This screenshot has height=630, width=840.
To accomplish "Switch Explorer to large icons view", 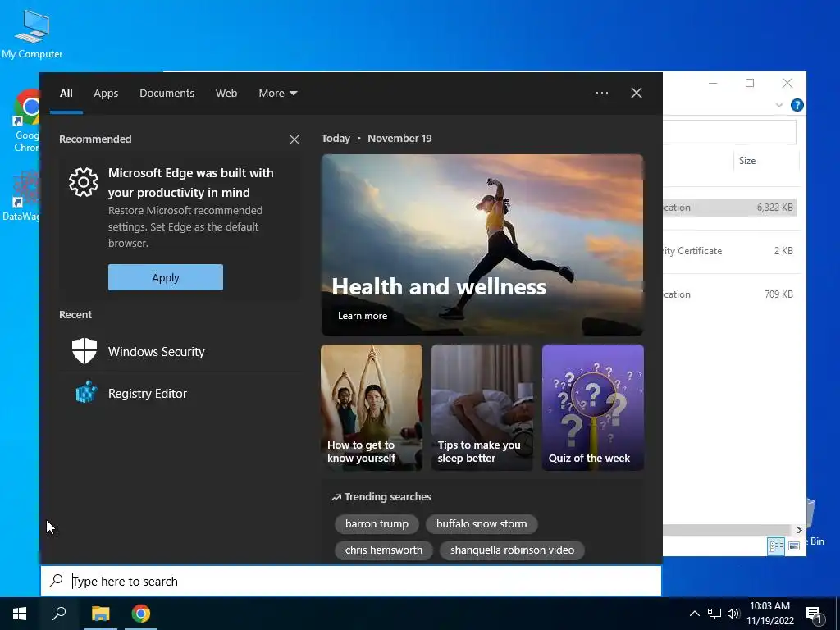I will [794, 546].
